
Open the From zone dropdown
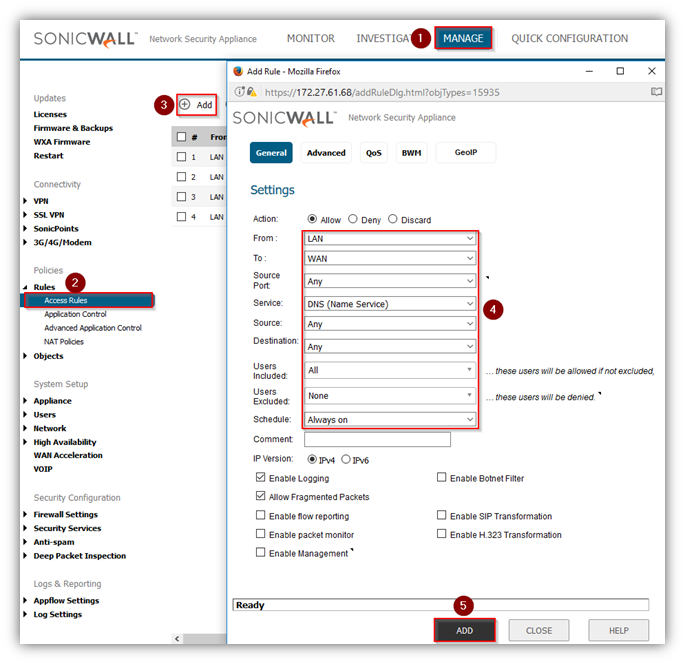(x=390, y=239)
